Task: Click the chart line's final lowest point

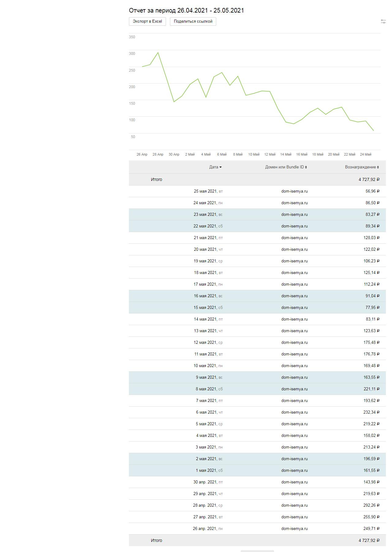Action: pos(373,130)
